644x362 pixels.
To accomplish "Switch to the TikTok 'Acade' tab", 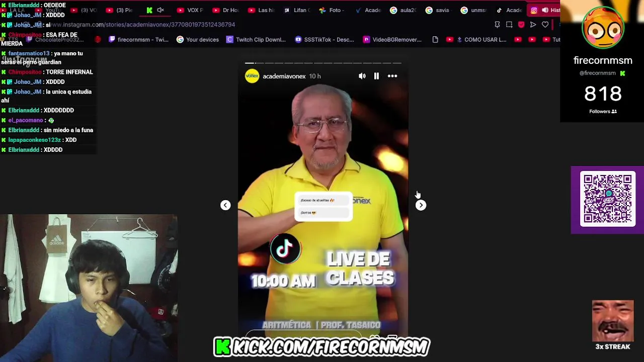I will (509, 10).
